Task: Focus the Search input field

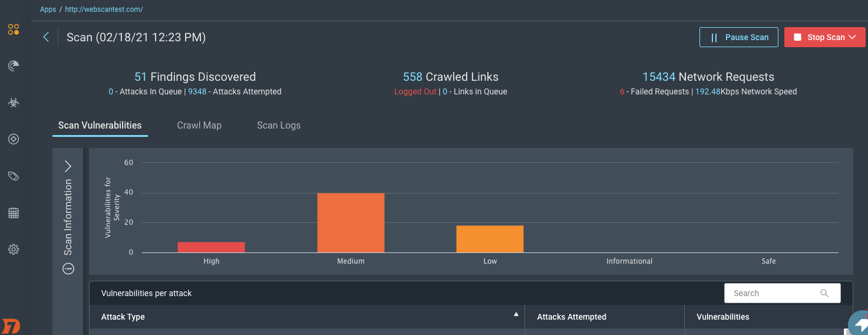Action: (772, 293)
